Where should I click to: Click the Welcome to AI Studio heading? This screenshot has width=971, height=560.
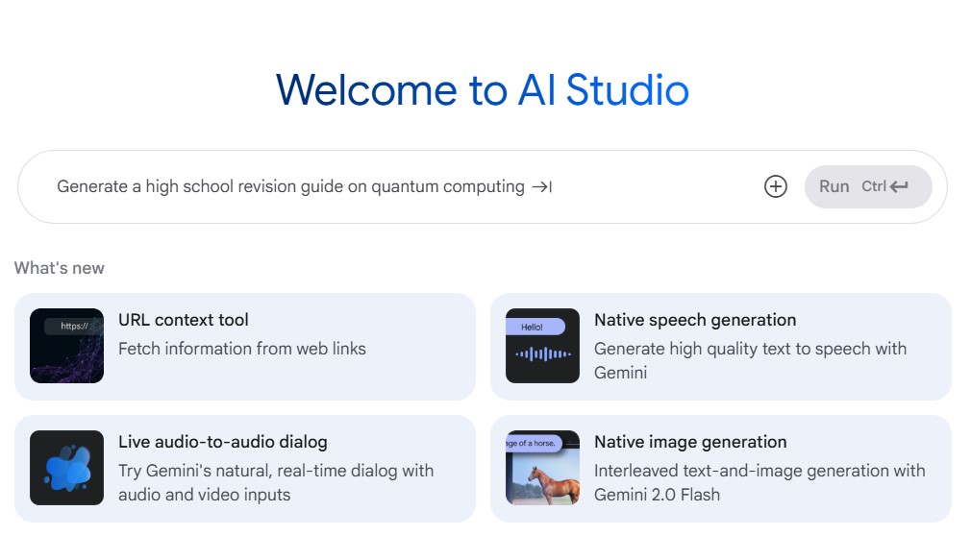click(483, 90)
